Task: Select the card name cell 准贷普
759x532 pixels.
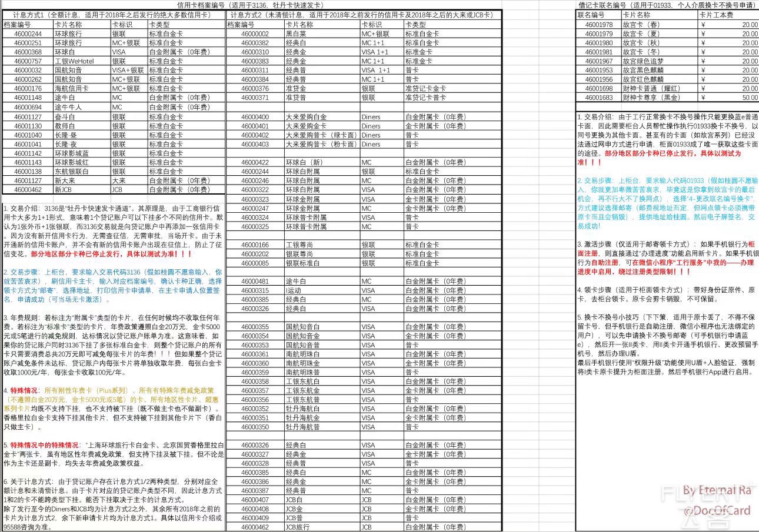Action: coord(322,97)
